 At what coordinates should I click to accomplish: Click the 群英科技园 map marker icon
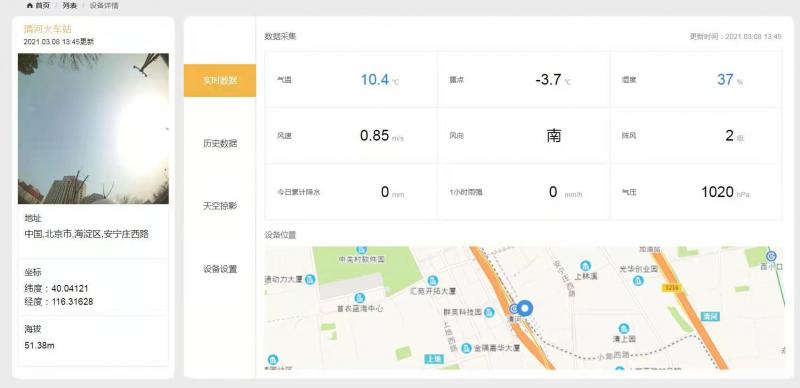click(x=489, y=312)
